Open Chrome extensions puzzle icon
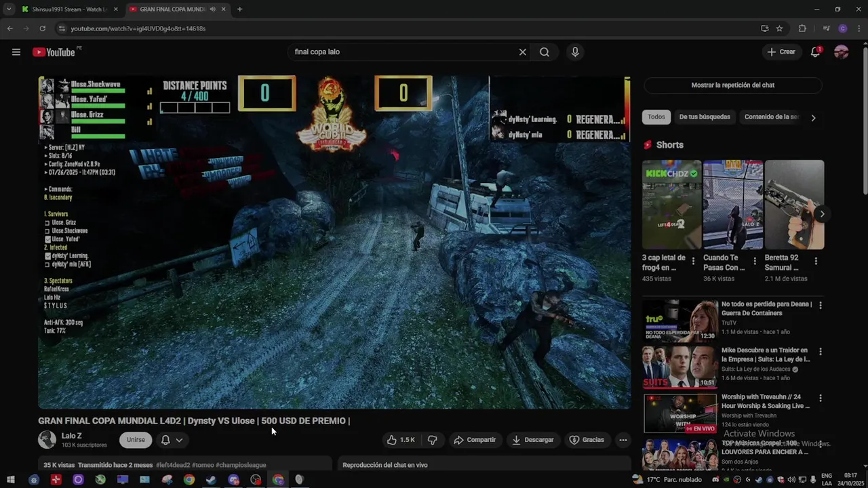868x488 pixels. pyautogui.click(x=802, y=28)
